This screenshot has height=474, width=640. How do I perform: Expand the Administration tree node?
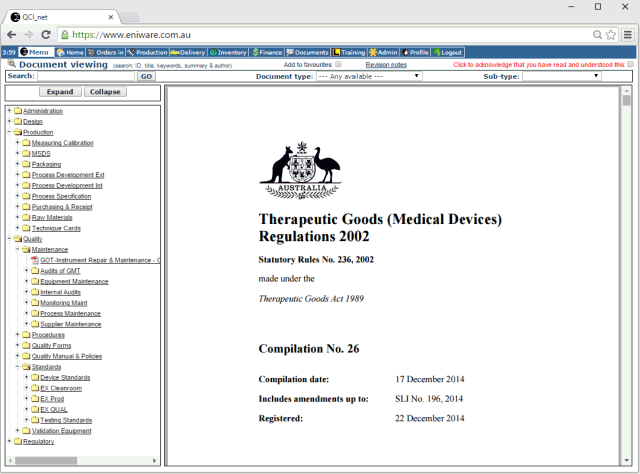click(9, 110)
